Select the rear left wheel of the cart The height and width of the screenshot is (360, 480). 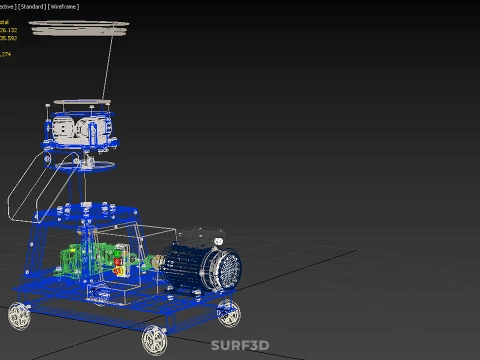pos(19,316)
